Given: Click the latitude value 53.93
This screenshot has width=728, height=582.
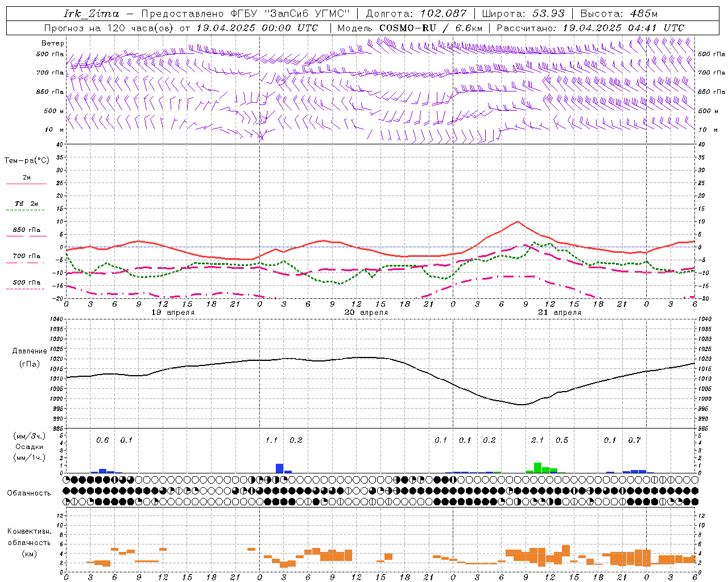Looking at the screenshot, I should pyautogui.click(x=549, y=14).
